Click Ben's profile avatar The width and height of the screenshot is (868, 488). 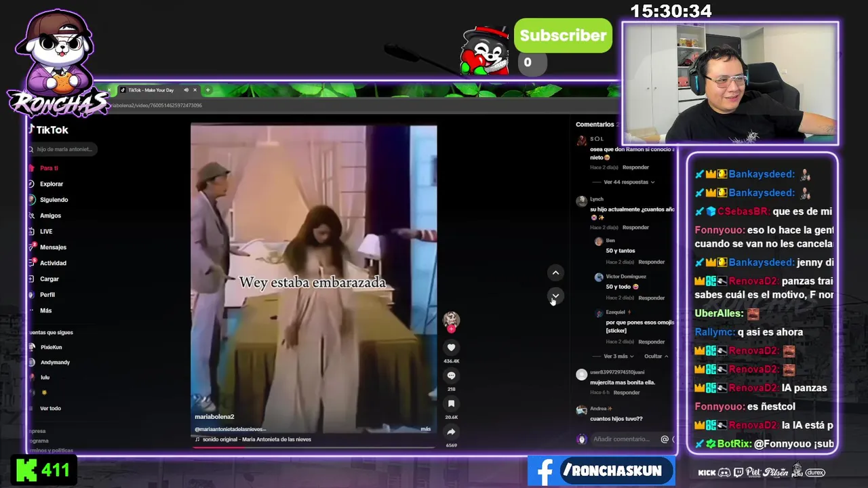pos(598,241)
